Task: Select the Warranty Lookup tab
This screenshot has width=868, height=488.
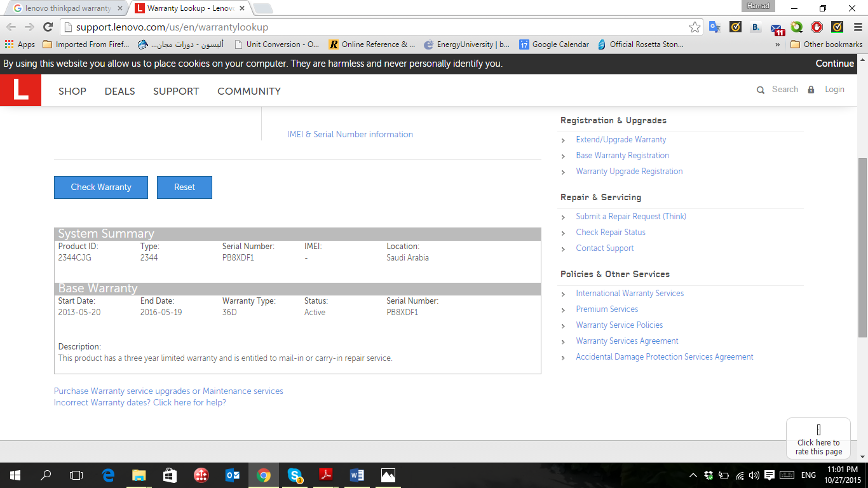Action: coord(191,8)
